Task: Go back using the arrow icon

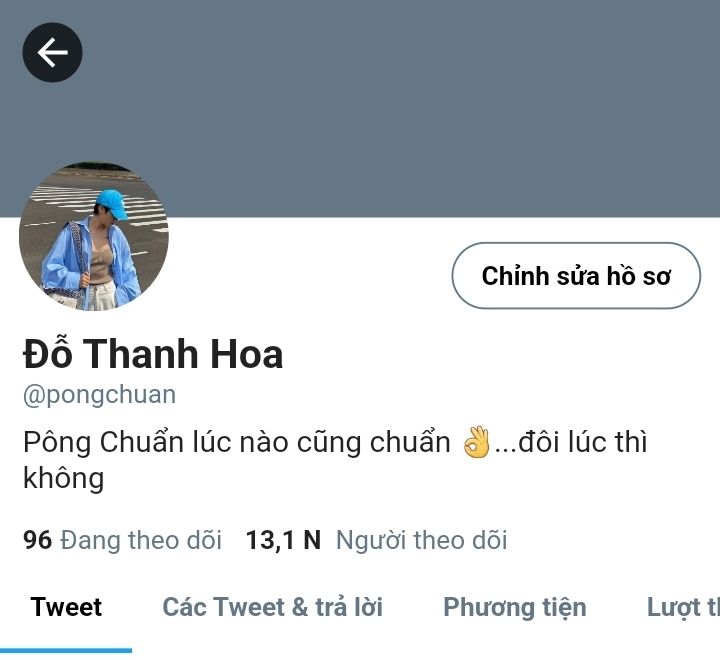Action: [x=52, y=52]
